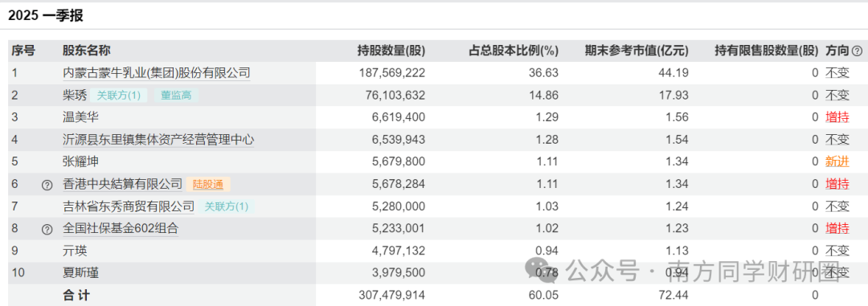The image size is (868, 306).
Task: Click the question mark icon beside 香港中央結算有限公司
Action: 47,184
